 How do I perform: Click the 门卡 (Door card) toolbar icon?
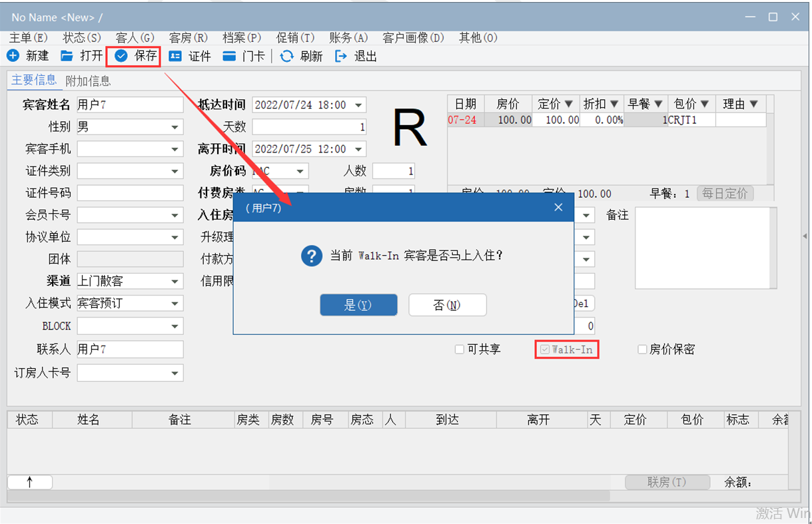[x=229, y=56]
